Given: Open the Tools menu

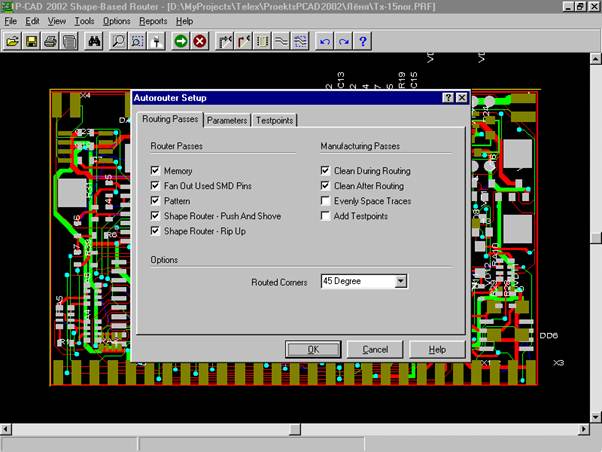Looking at the screenshot, I should [84, 20].
